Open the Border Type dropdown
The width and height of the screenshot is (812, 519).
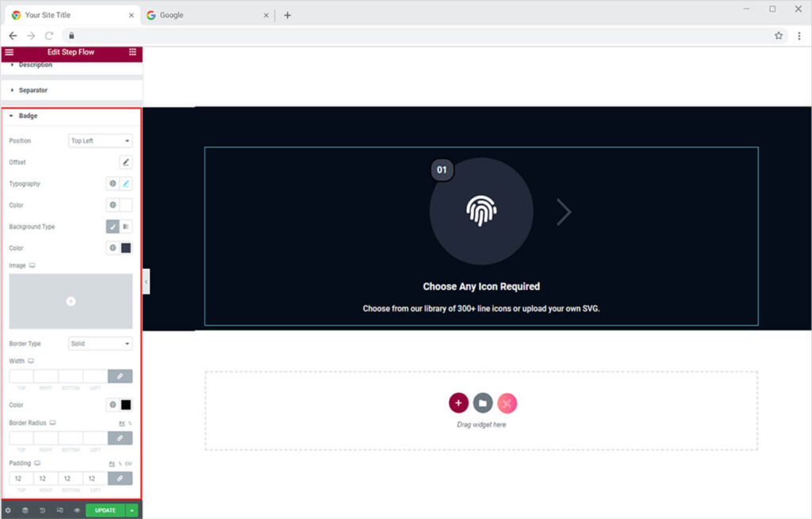coord(101,344)
